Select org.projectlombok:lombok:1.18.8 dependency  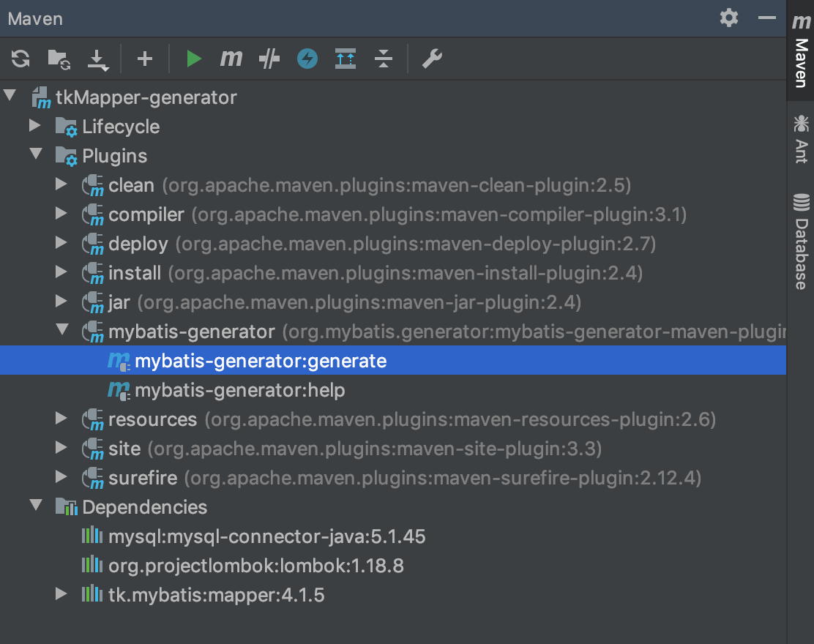click(393, 566)
